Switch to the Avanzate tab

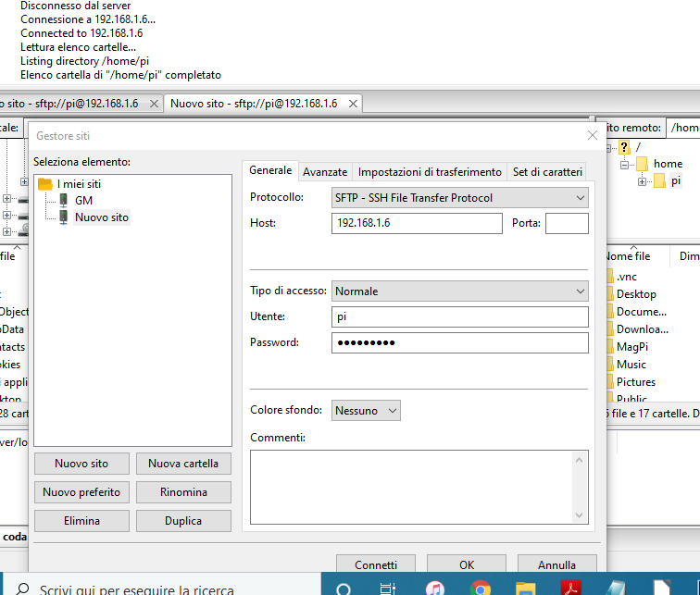pos(325,172)
